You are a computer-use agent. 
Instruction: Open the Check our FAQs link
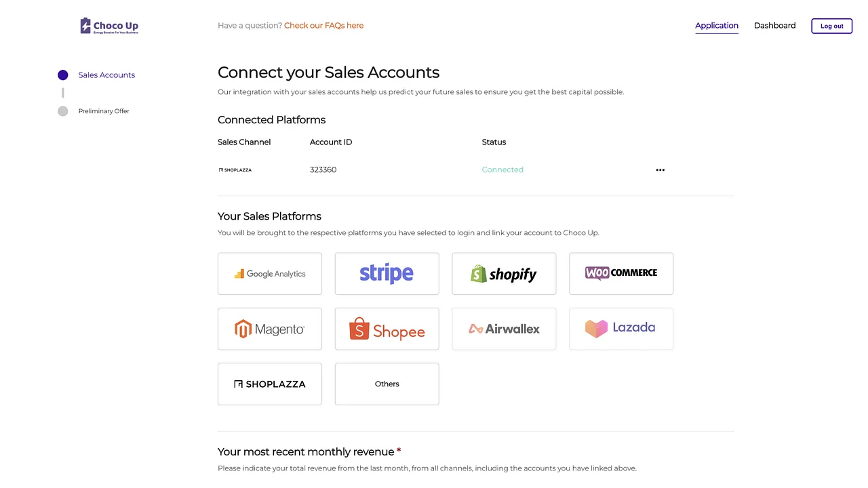(x=323, y=25)
